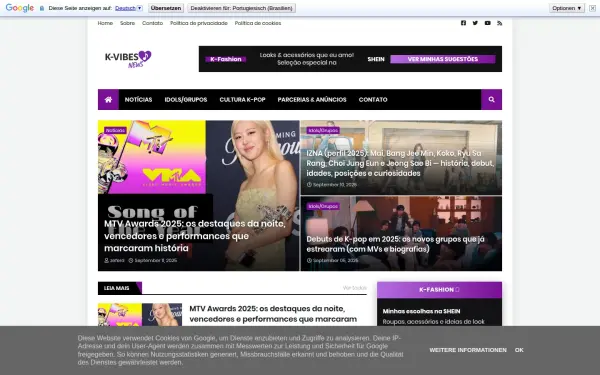Click Idols/Grupos tag on Debuts card
Viewport: 600px width, 375px height.
click(x=323, y=206)
